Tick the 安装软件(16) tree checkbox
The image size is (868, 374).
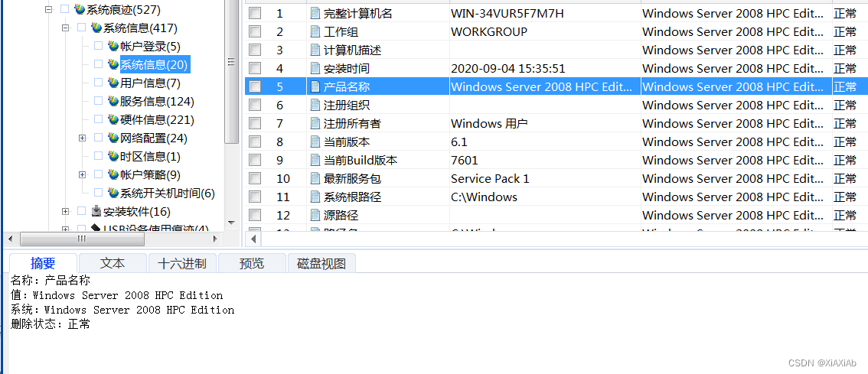tap(81, 211)
